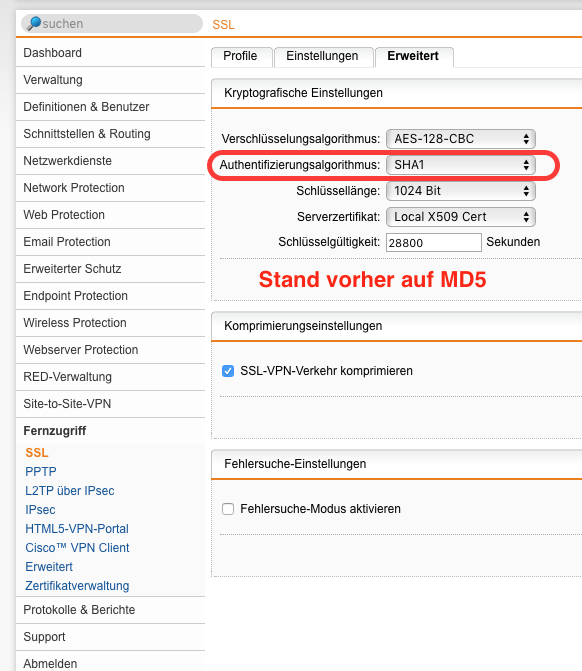
Task: Select the Erweitert tab
Action: tap(414, 57)
